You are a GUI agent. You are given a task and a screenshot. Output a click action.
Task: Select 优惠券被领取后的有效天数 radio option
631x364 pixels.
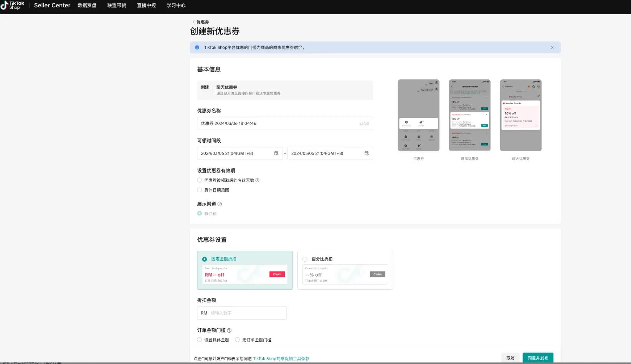tap(200, 180)
